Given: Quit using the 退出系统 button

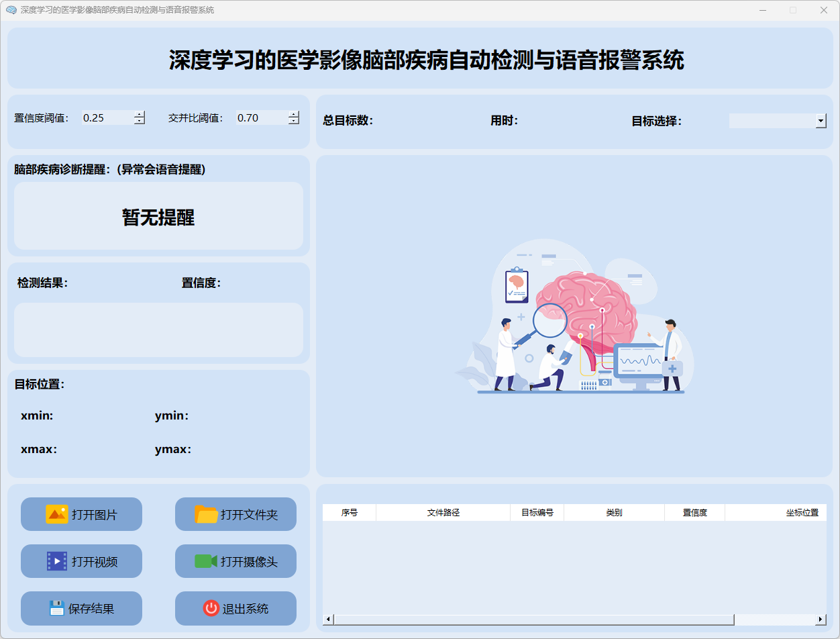Looking at the screenshot, I should point(235,608).
